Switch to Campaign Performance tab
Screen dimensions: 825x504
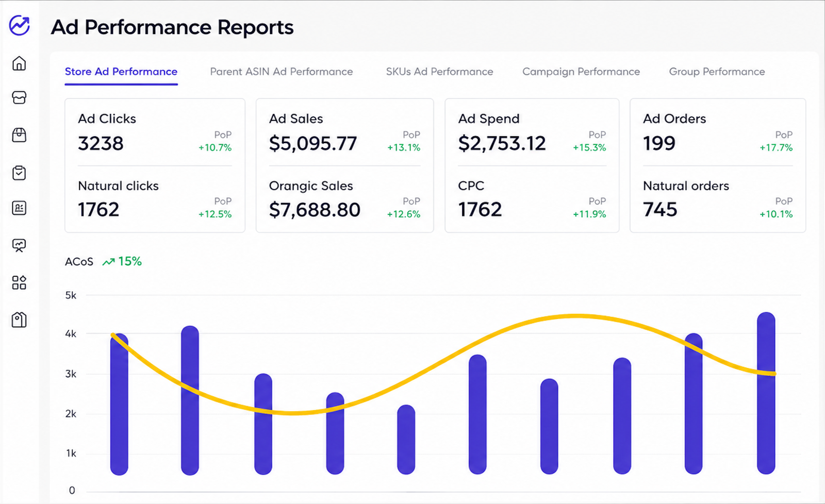pos(581,72)
